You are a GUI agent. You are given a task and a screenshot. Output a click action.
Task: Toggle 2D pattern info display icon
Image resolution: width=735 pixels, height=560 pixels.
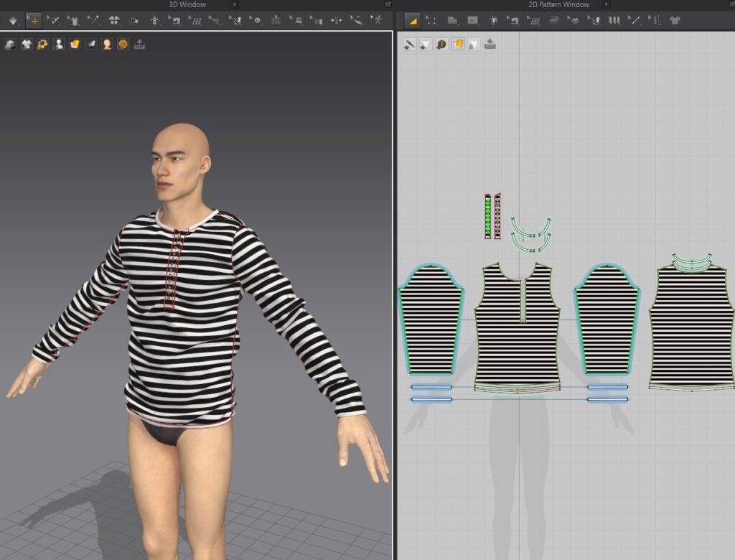click(x=441, y=45)
